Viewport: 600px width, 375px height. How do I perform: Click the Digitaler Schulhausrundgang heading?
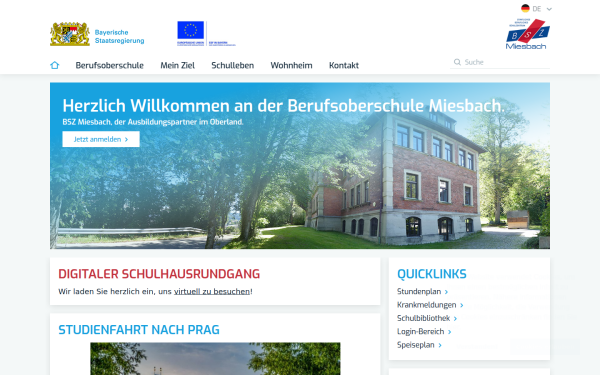[x=159, y=274]
